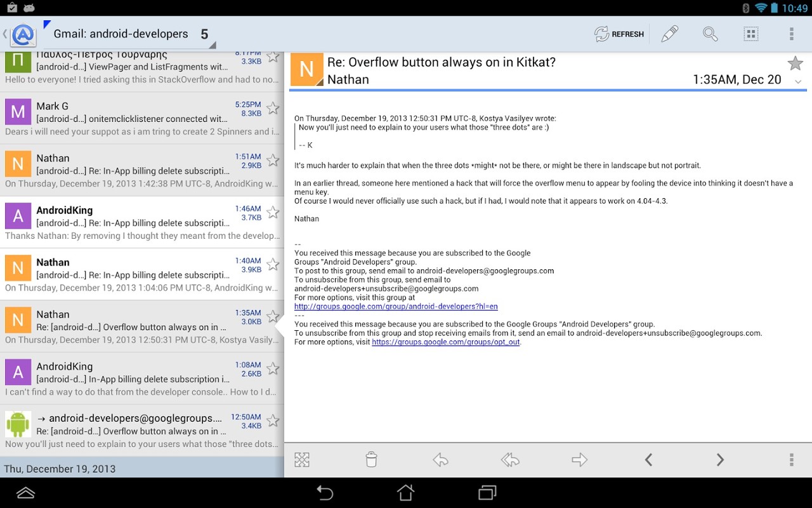The width and height of the screenshot is (812, 508).
Task: Open the clipboard notification icon
Action: [x=11, y=8]
